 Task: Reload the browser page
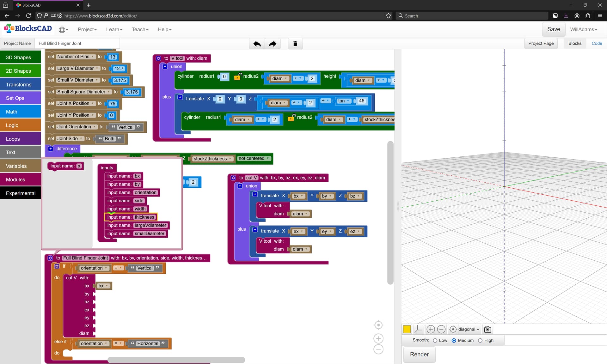point(28,16)
